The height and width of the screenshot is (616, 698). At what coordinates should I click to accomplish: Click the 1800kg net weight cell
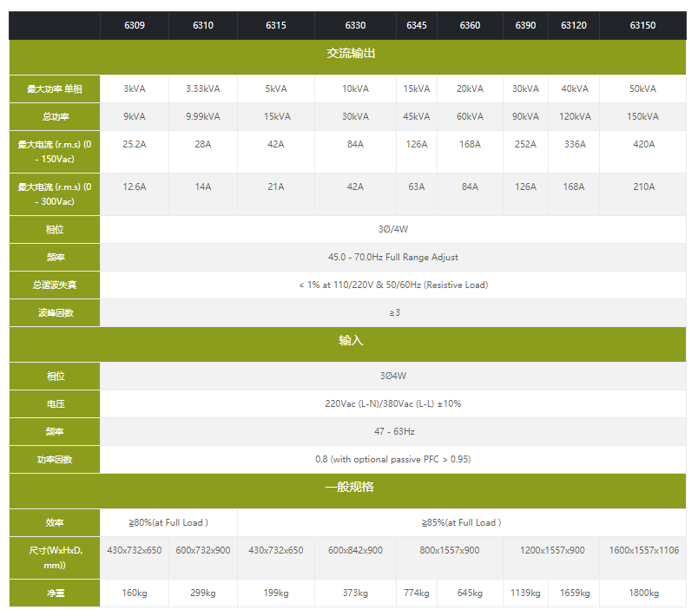click(642, 593)
